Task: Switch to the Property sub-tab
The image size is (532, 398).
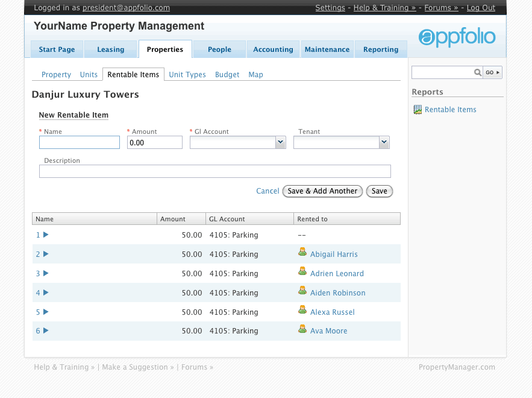Action: [56, 75]
